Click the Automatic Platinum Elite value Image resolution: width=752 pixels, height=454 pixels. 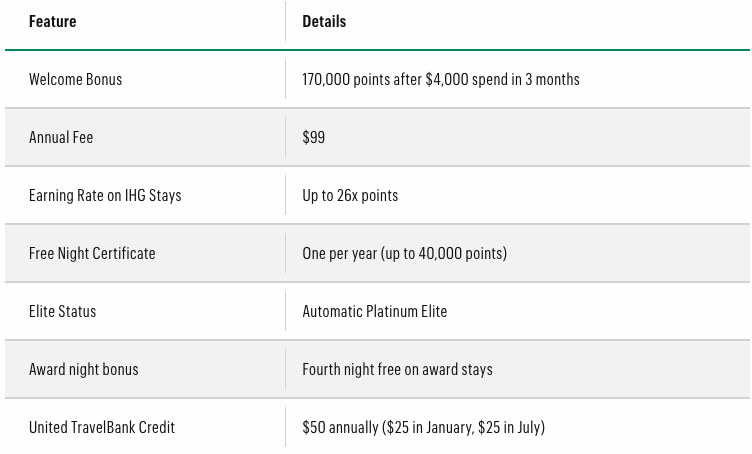[x=374, y=311]
